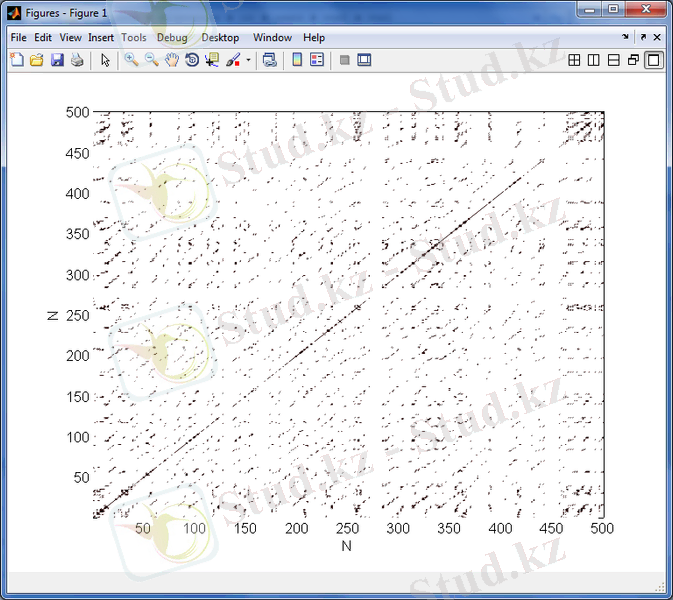Tile figures in a grid layout
Image resolution: width=673 pixels, height=600 pixels.
pyautogui.click(x=574, y=60)
